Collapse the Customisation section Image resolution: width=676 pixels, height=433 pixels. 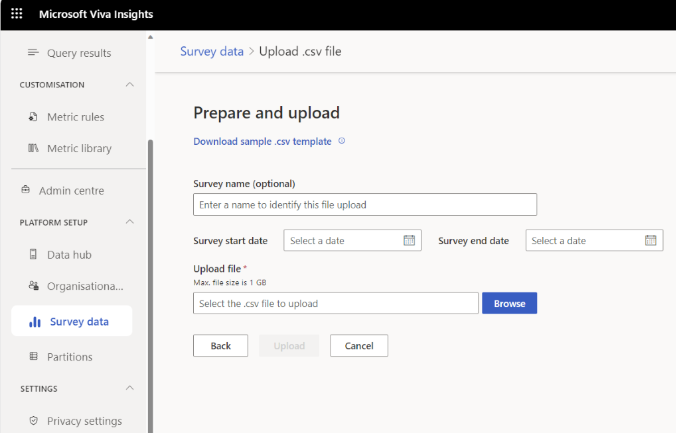tap(130, 85)
